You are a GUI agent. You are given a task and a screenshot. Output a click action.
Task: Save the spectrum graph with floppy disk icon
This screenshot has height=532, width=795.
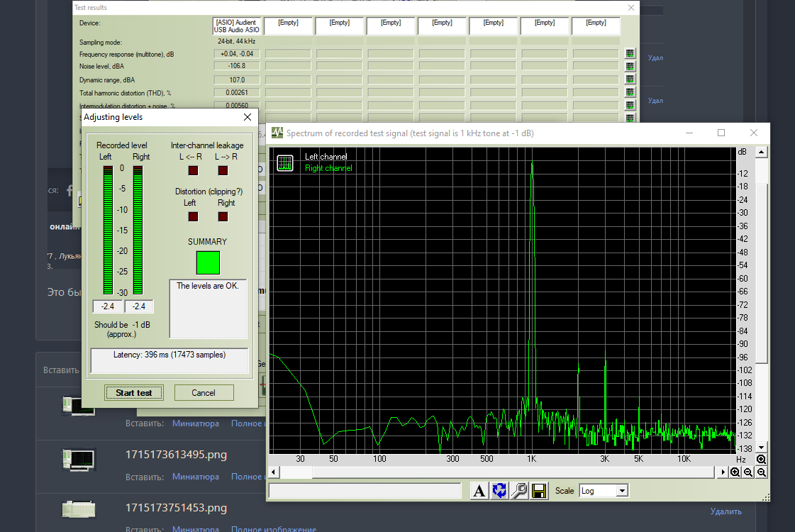(x=538, y=491)
